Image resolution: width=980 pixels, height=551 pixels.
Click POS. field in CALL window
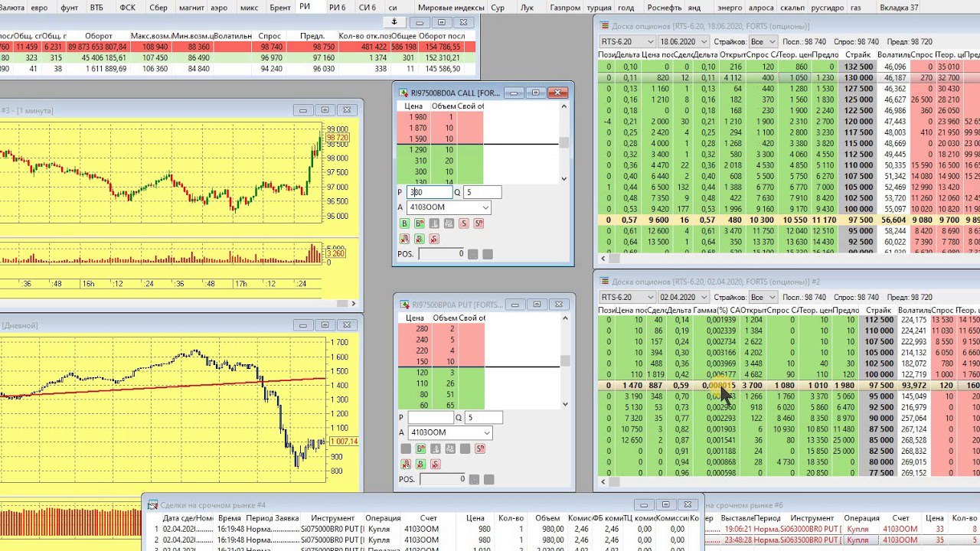pyautogui.click(x=442, y=254)
